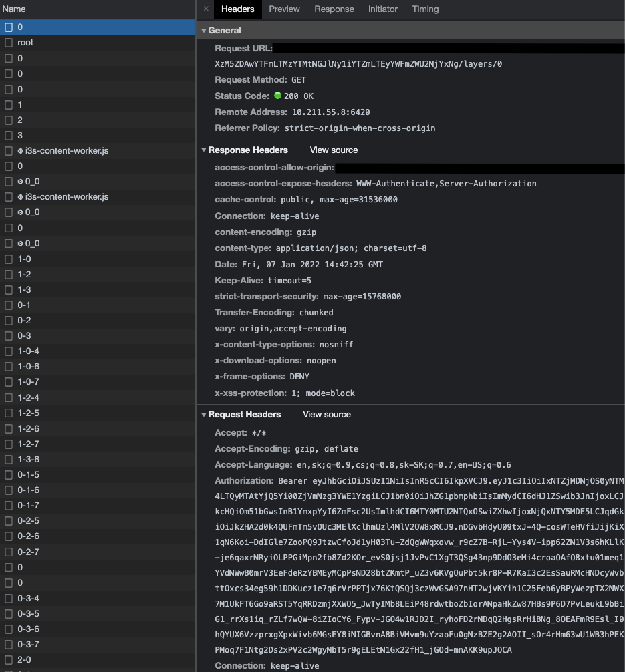Select request 0-3-6 in the list

coord(98,629)
